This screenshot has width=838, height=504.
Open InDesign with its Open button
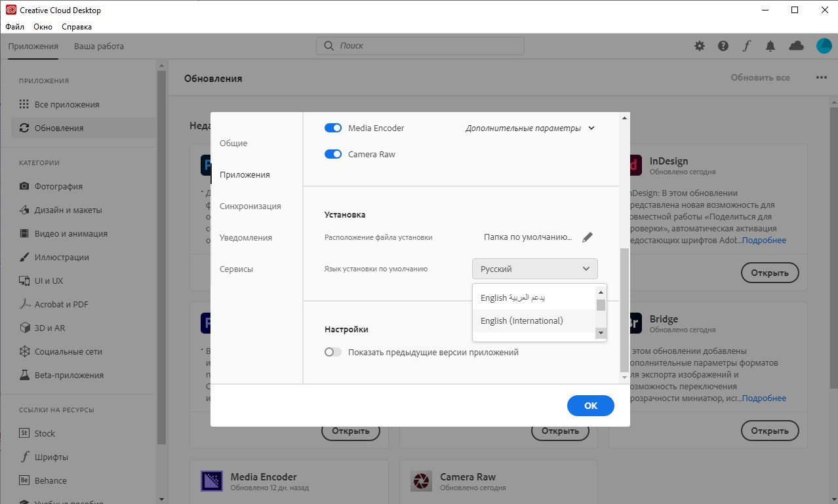(x=770, y=272)
